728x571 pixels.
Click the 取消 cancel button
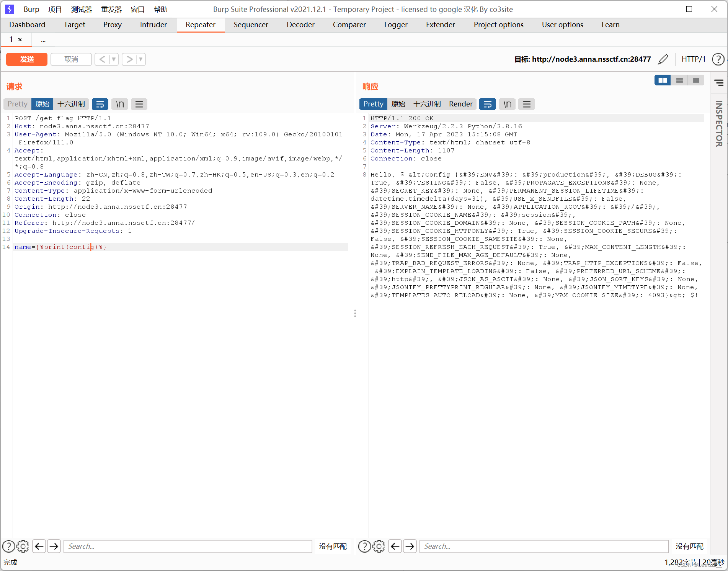pos(71,59)
